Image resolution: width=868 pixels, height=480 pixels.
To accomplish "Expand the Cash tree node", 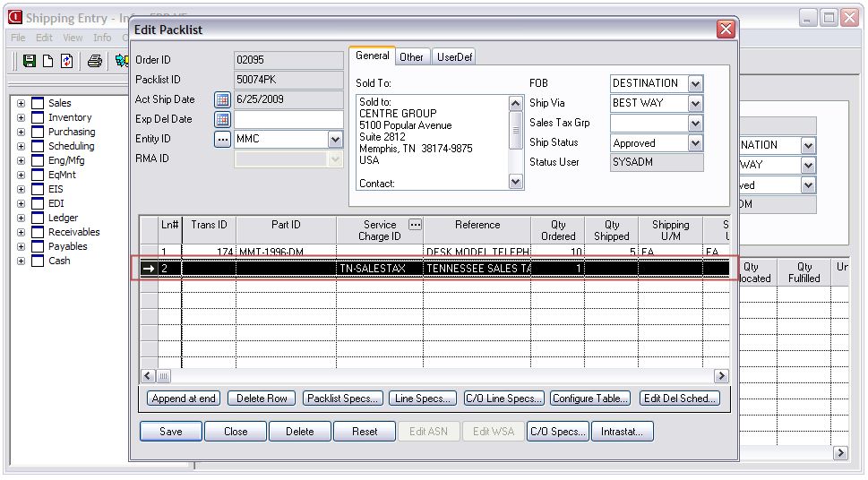I will click(21, 261).
